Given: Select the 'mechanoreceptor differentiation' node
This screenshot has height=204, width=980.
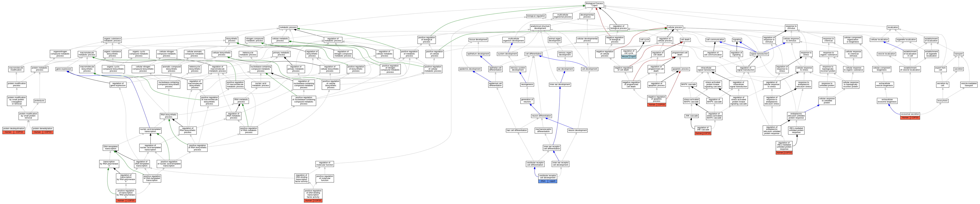Looking at the screenshot, I should pyautogui.click(x=543, y=130).
